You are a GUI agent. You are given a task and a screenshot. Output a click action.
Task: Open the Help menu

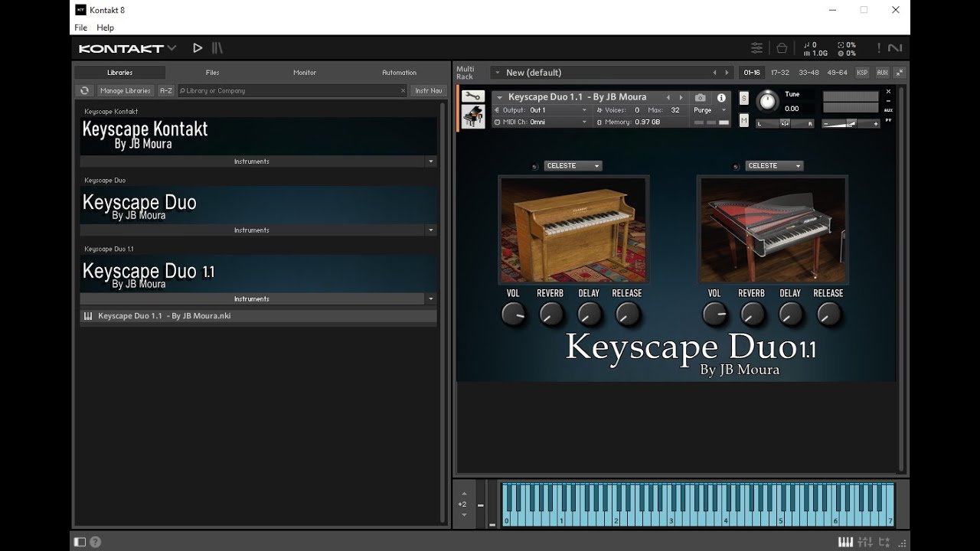pos(105,28)
